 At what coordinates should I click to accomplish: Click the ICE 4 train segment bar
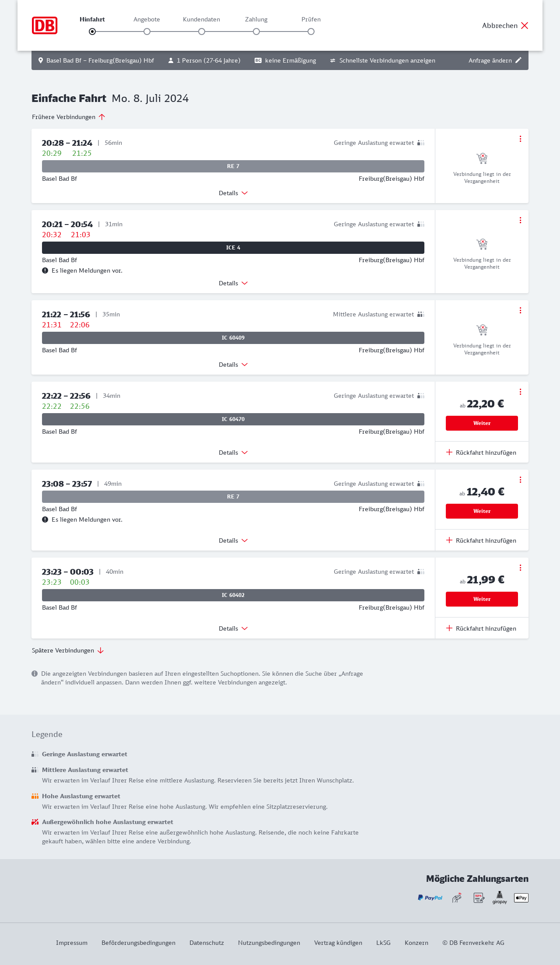(x=233, y=248)
